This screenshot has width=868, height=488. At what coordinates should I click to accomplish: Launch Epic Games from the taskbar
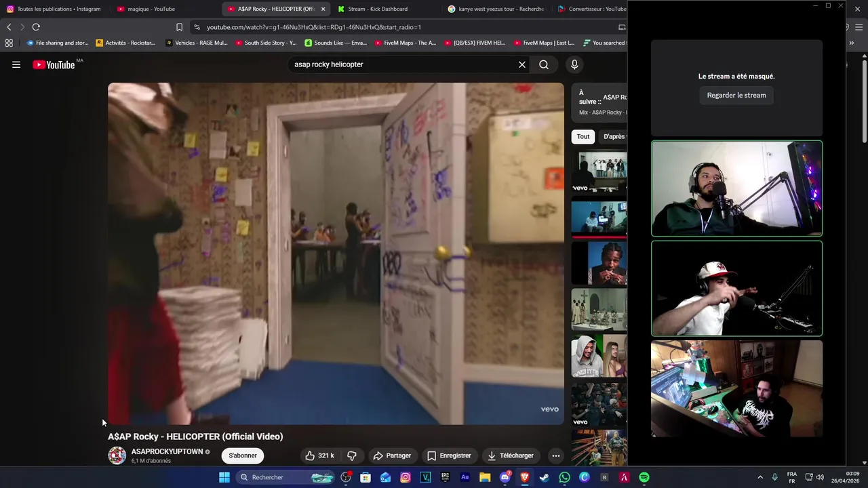(x=445, y=477)
